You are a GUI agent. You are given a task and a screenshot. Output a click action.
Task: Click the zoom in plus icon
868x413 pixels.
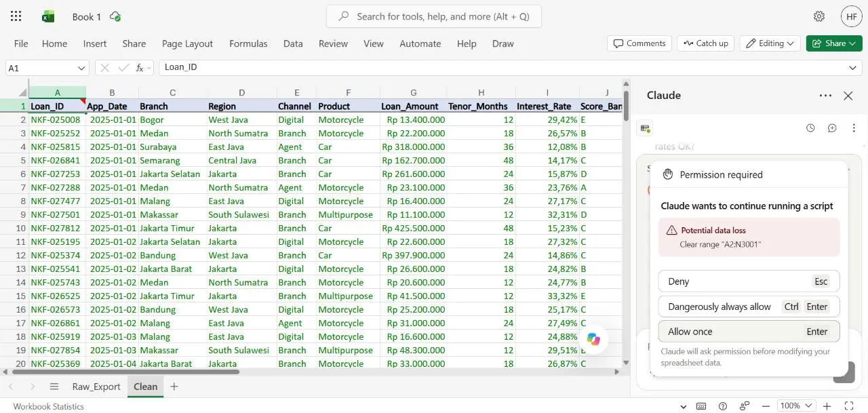[x=827, y=406]
